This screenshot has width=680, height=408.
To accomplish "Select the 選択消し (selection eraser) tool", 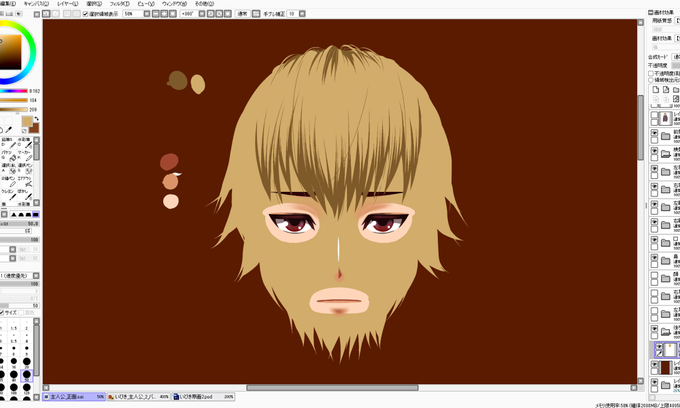I will (9, 168).
